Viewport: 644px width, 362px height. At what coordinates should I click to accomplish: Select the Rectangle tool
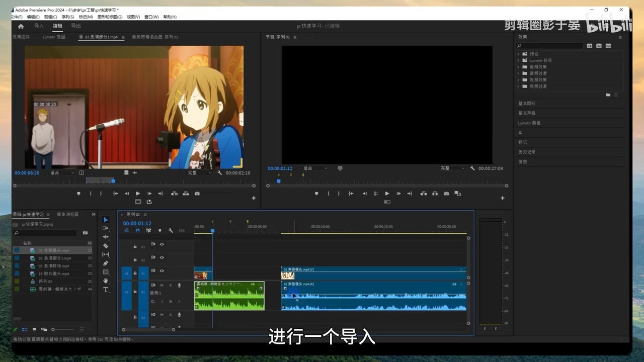(106, 272)
